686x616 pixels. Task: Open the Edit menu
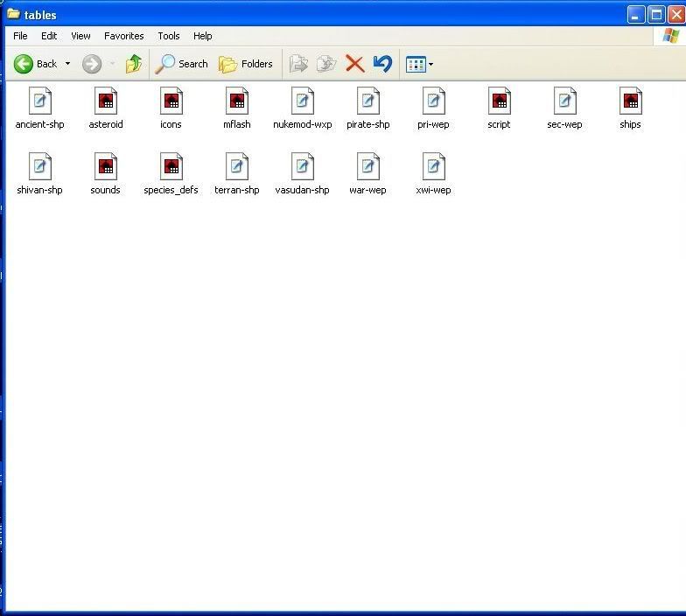[49, 36]
